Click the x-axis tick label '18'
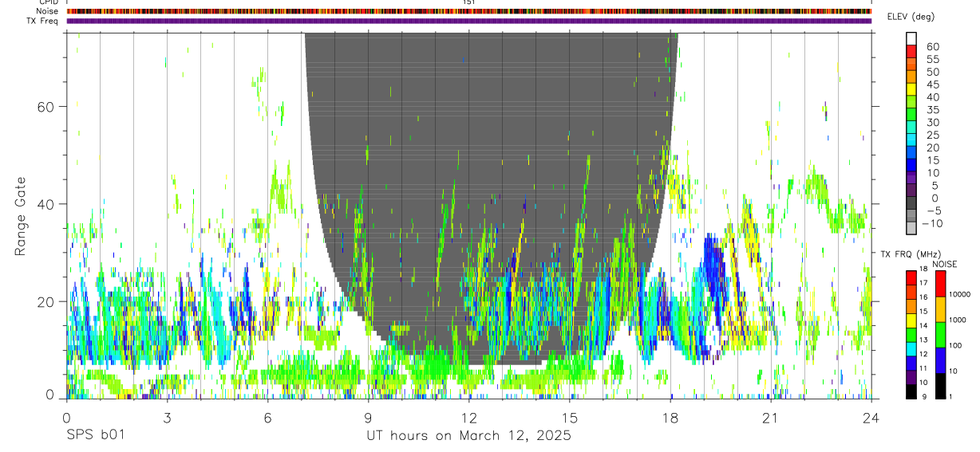 670,419
